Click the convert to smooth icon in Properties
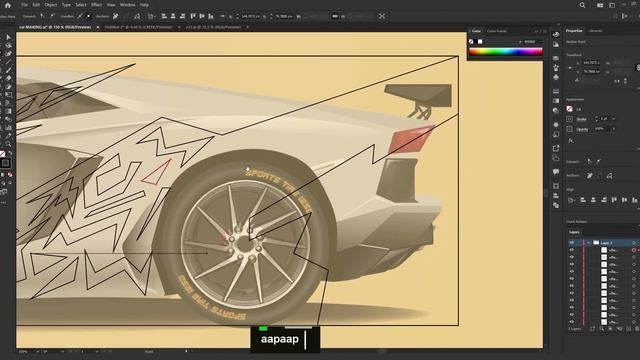Viewport: 640px width, 360px height. tap(599, 162)
